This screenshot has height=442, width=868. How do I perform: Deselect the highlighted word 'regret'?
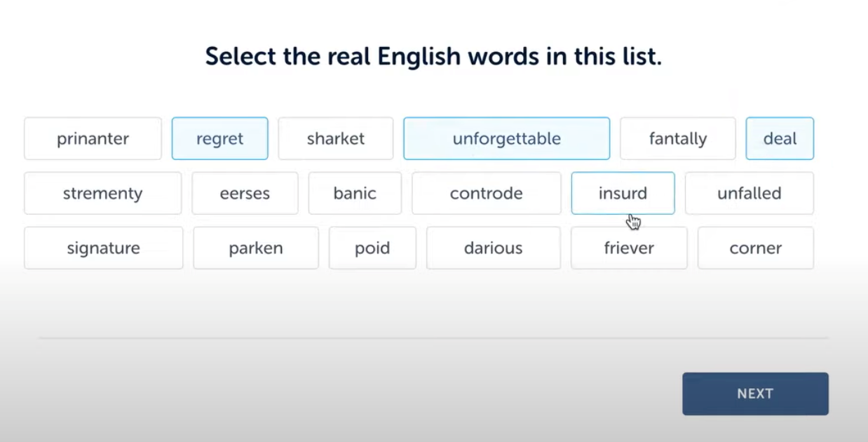219,138
